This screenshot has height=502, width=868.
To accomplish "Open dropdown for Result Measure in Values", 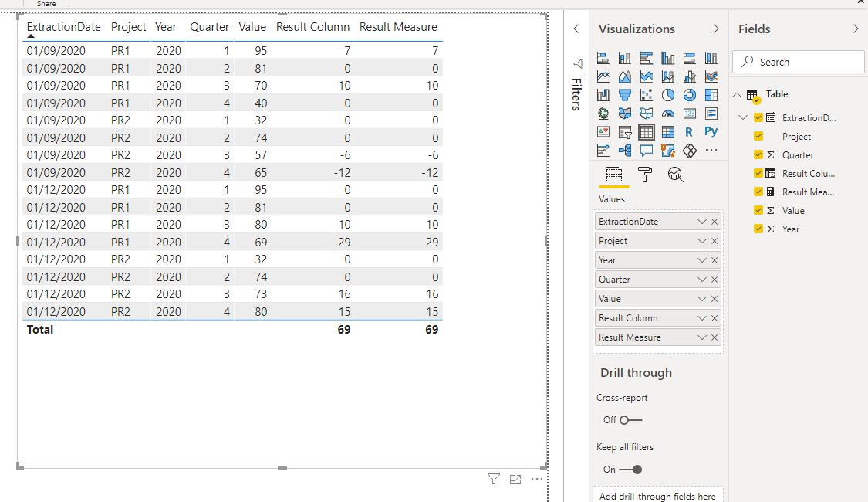I will pos(702,337).
